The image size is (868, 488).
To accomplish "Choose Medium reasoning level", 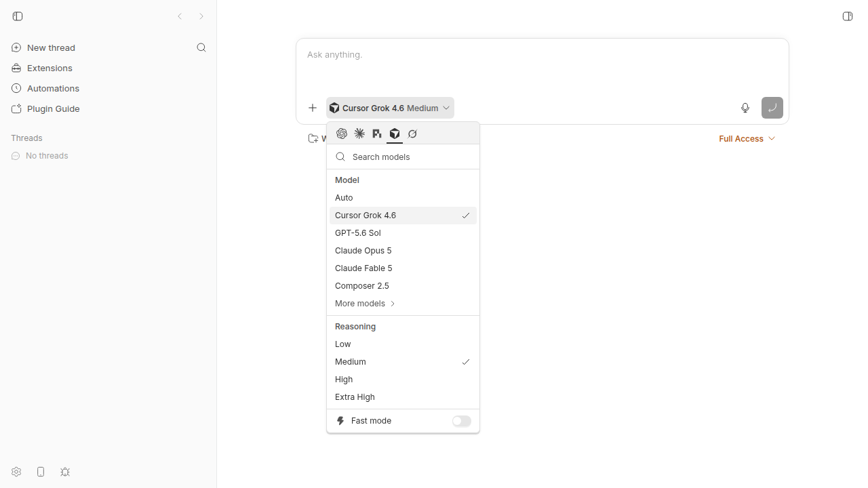I will [403, 362].
